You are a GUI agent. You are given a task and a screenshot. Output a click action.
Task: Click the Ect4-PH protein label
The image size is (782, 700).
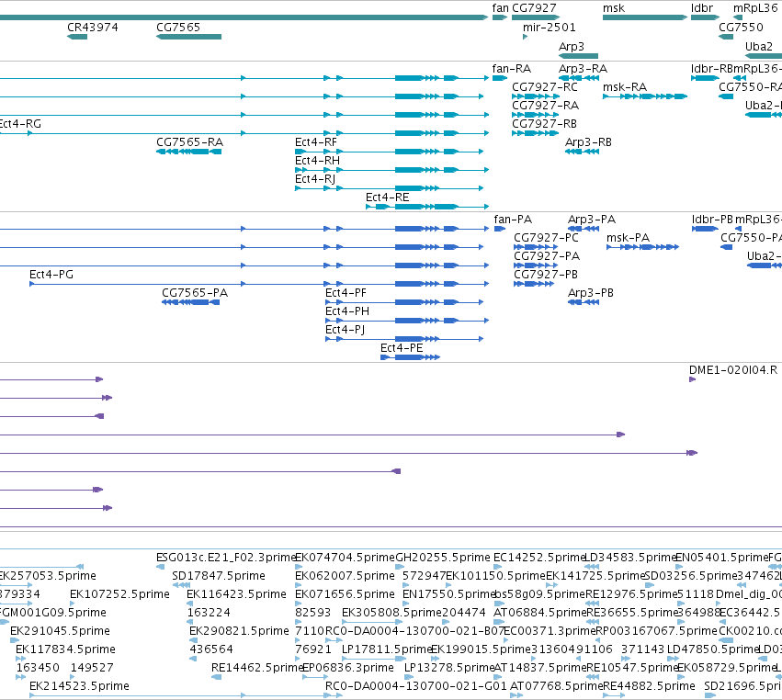pos(347,311)
